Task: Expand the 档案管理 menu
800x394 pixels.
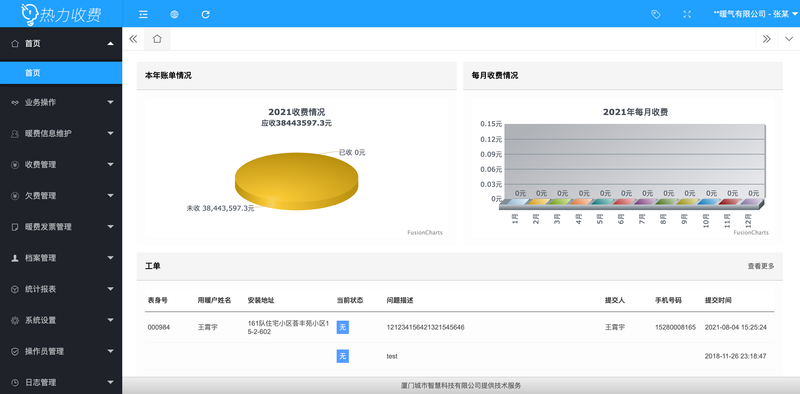Action: [61, 258]
